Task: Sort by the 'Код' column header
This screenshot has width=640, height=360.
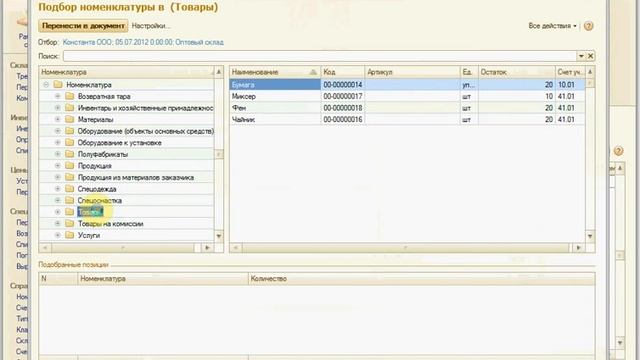Action: [x=342, y=72]
